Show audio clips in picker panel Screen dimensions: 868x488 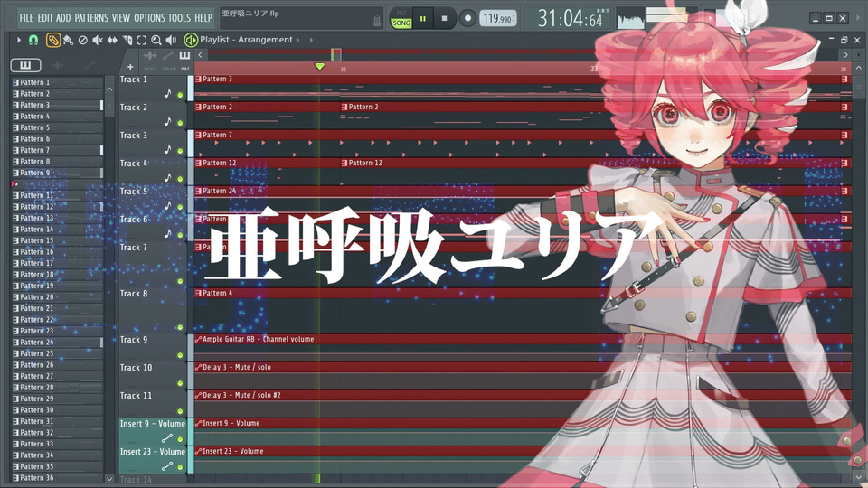58,65
